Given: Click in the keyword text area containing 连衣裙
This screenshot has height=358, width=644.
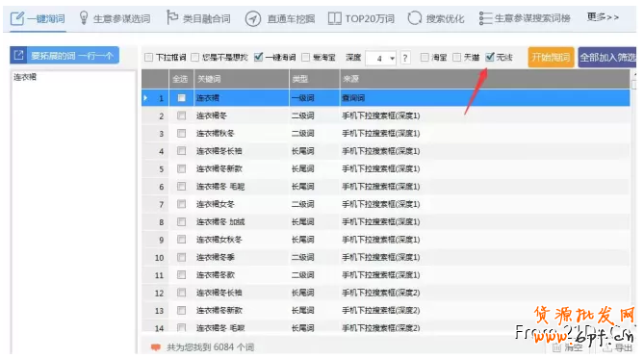Looking at the screenshot, I should [74, 212].
